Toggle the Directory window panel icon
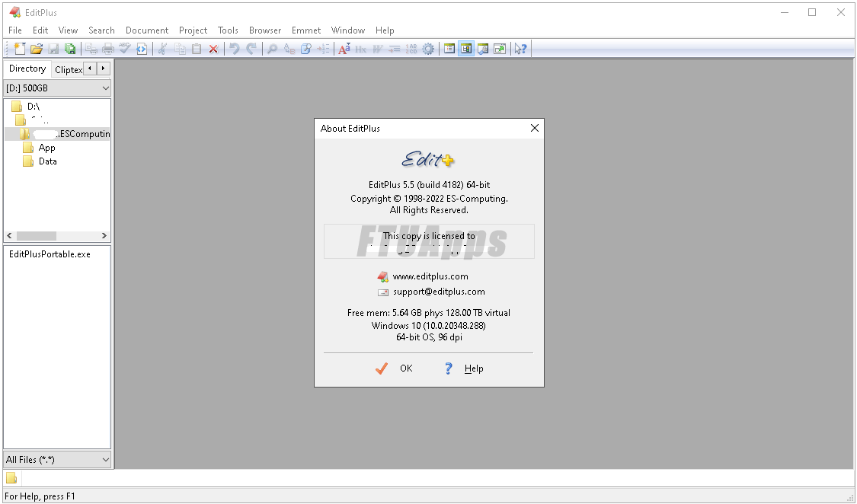The height and width of the screenshot is (504, 857). pyautogui.click(x=466, y=49)
